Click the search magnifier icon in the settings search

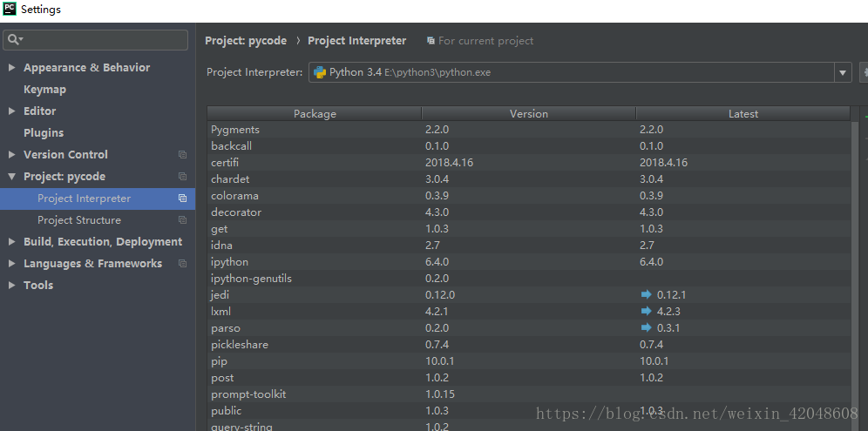[x=15, y=40]
